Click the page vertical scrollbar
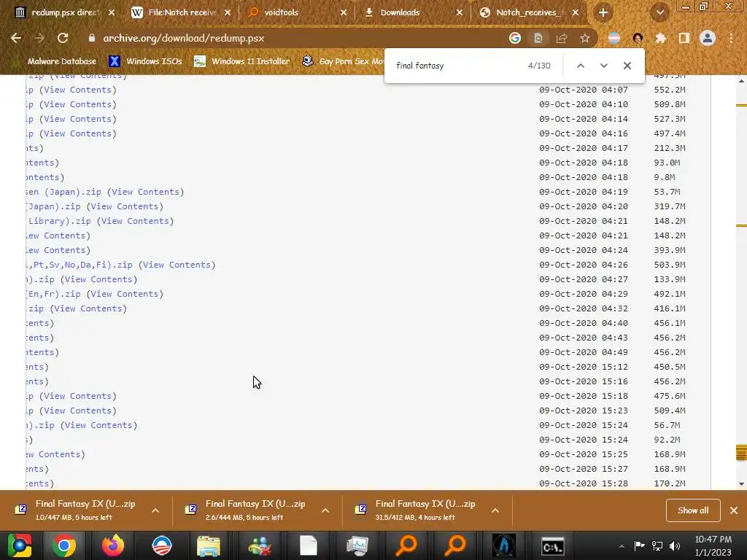This screenshot has height=560, width=747. point(741,283)
